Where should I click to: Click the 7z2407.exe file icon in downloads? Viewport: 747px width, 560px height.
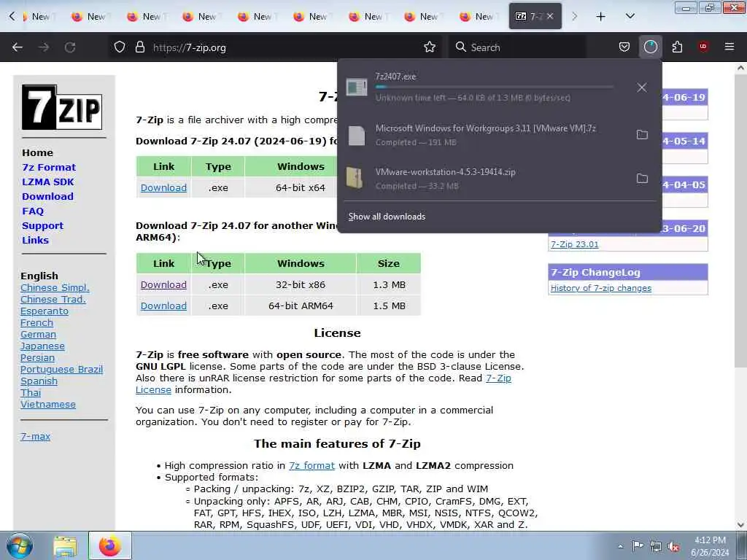click(x=356, y=87)
